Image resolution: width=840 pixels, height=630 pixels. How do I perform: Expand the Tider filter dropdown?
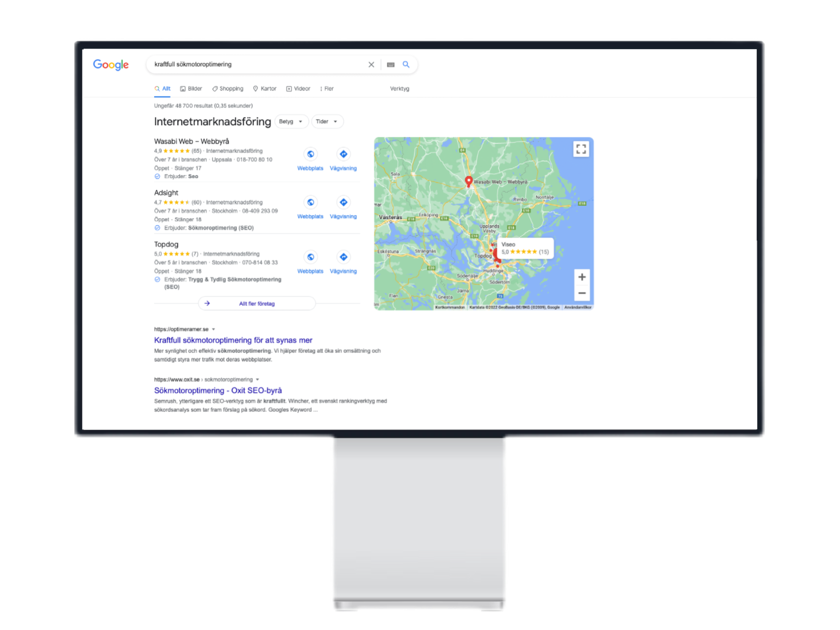[327, 121]
